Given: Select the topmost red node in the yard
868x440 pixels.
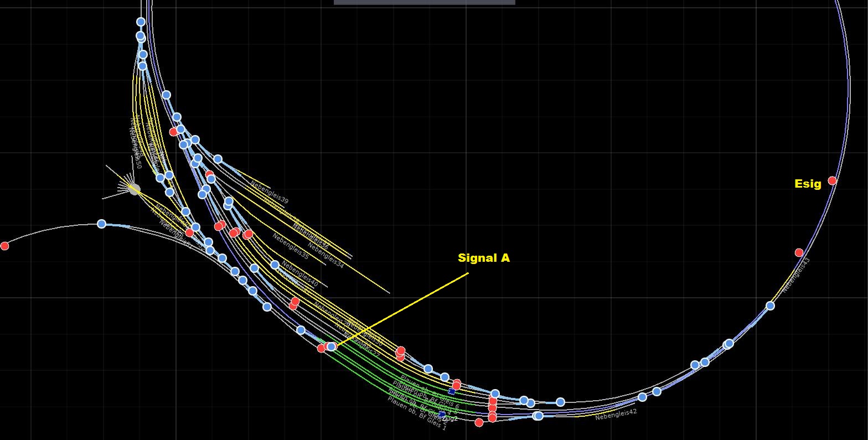Looking at the screenshot, I should (173, 132).
